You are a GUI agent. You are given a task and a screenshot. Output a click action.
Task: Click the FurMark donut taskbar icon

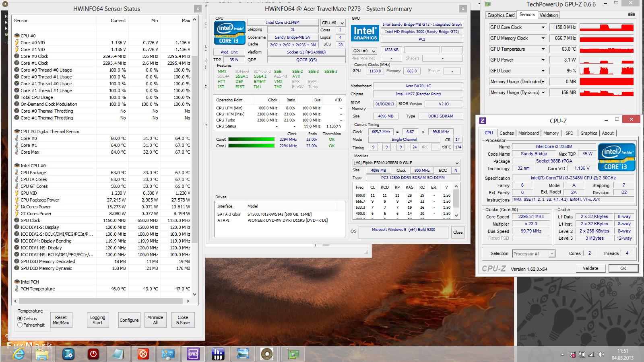pyautogui.click(x=266, y=354)
